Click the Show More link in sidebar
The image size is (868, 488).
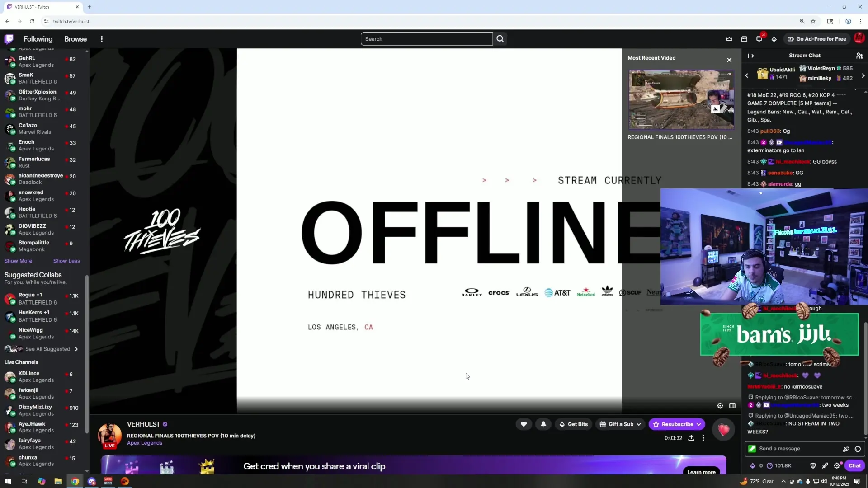pyautogui.click(x=18, y=261)
